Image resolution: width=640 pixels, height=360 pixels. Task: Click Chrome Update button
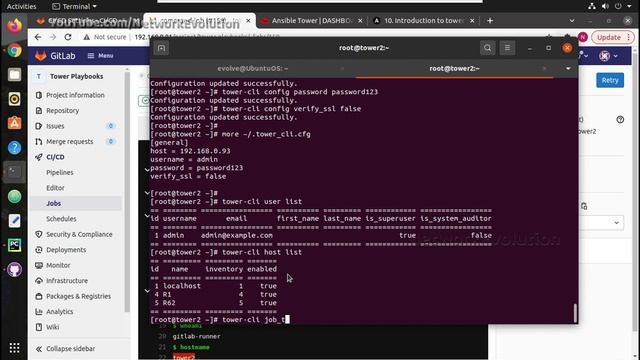(x=613, y=37)
